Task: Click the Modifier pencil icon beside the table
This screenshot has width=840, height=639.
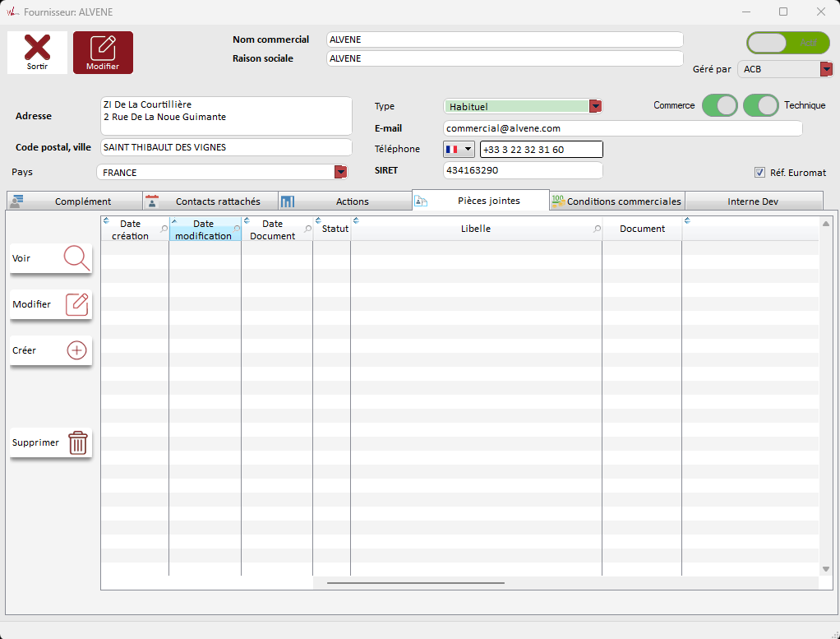Action: 76,304
